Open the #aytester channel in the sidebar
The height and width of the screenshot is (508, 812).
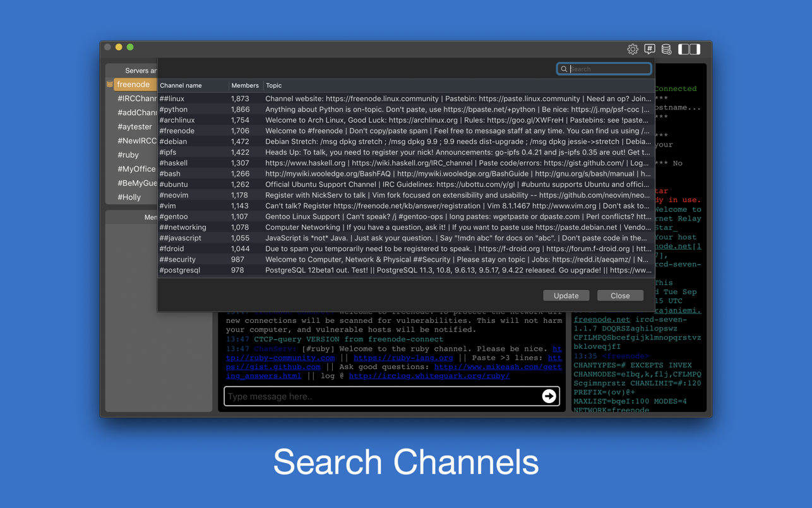(134, 126)
